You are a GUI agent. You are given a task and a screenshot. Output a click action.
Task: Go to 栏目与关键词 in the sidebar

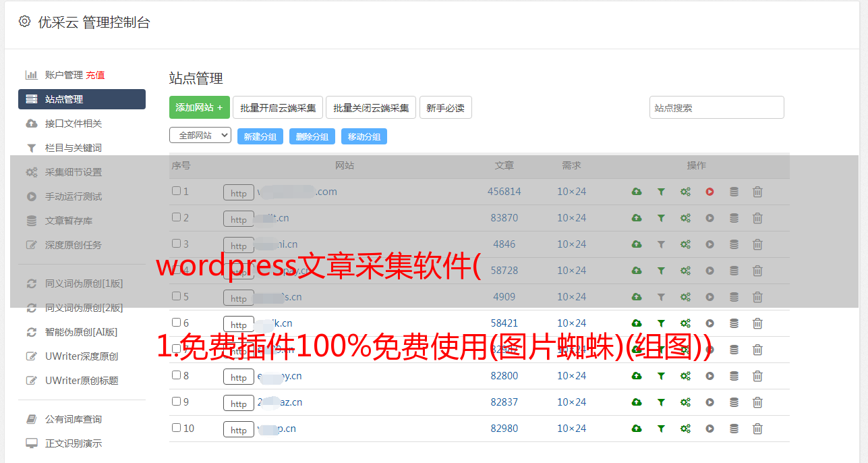pos(74,148)
